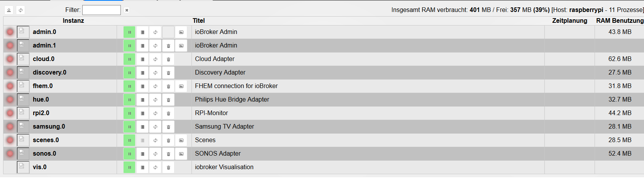
Task: Click the person icon left of Filter
Action: [x=9, y=10]
